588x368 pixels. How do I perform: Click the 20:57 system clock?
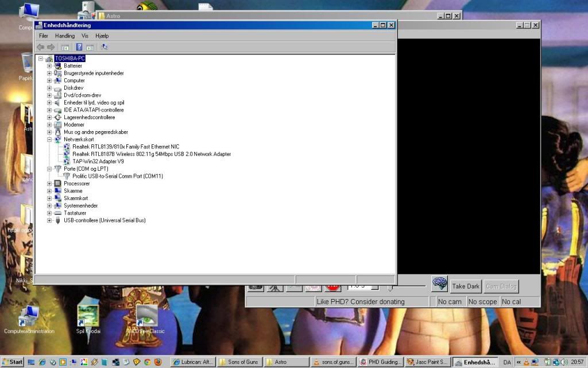[577, 362]
